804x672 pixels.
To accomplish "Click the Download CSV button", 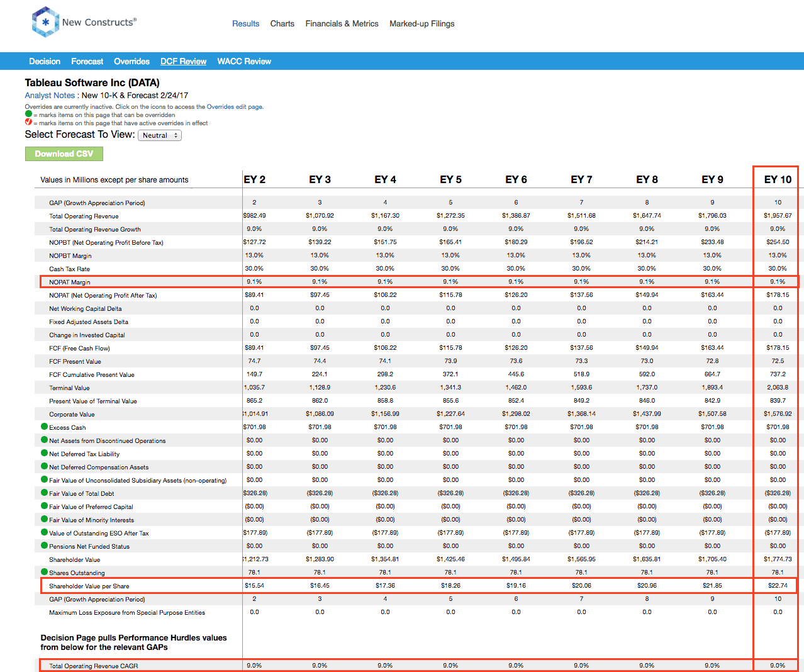I will tap(64, 154).
